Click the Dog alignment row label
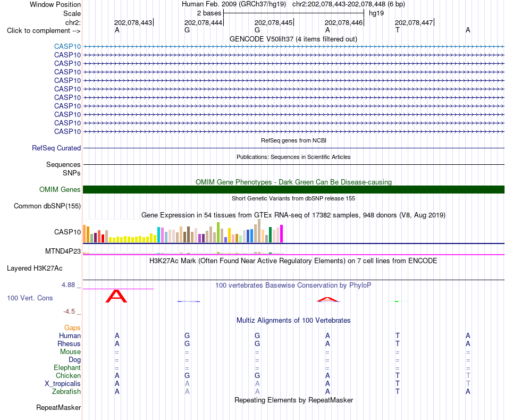 click(74, 360)
